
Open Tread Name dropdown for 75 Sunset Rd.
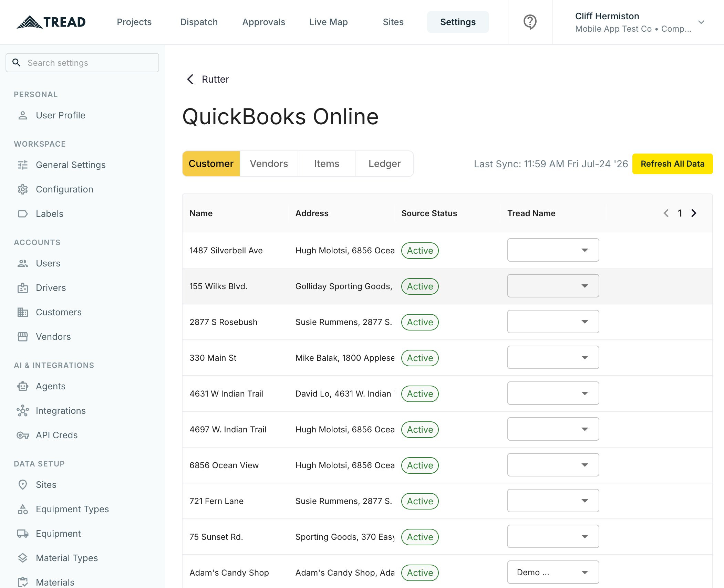(x=553, y=537)
